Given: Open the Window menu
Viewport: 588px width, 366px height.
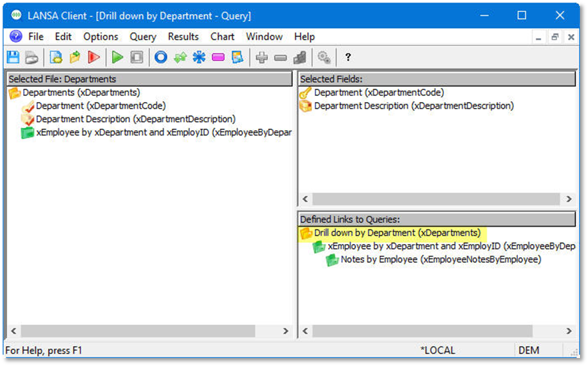Looking at the screenshot, I should pos(264,37).
